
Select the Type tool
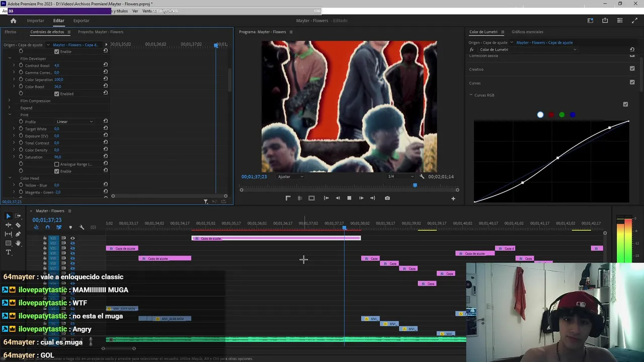click(x=8, y=252)
